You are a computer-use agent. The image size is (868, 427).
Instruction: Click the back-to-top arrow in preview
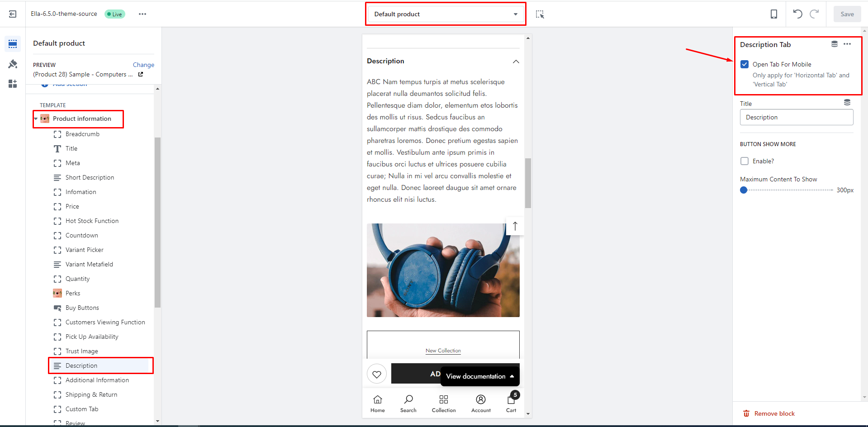515,226
